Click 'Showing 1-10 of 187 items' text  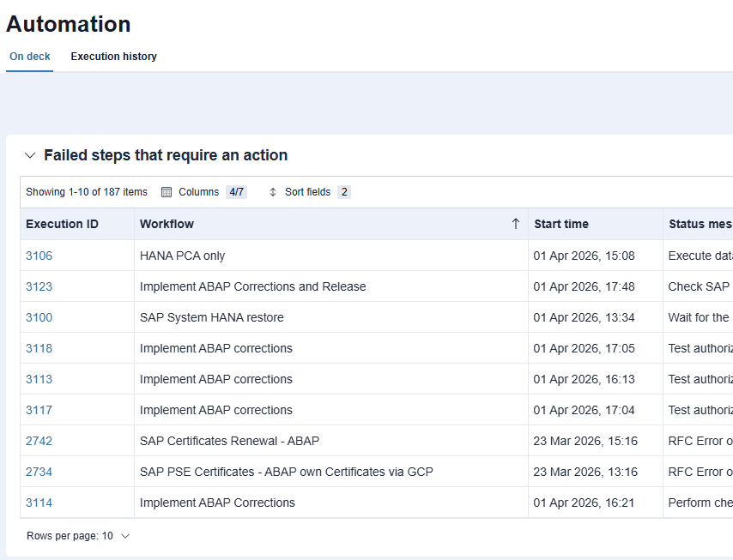coord(87,192)
